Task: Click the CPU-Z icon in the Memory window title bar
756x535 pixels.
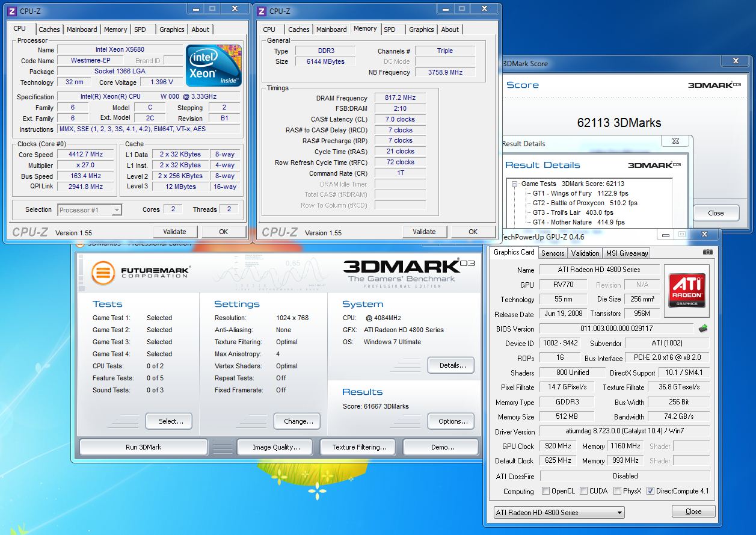Action: click(x=262, y=11)
